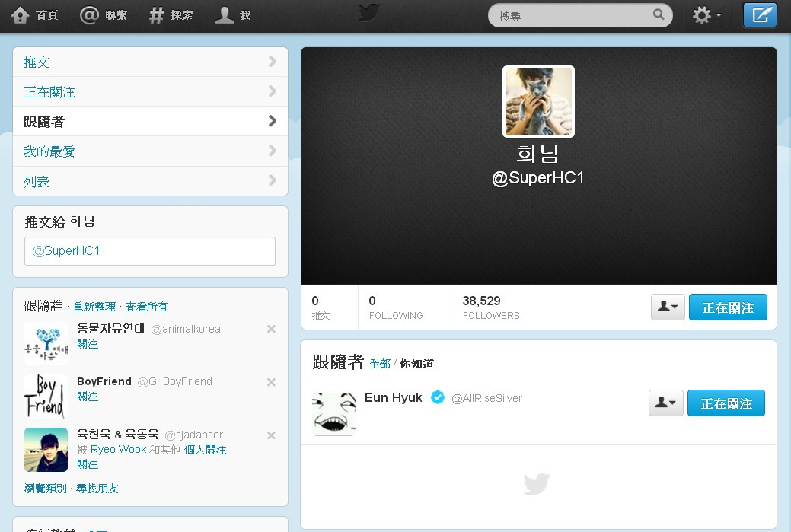Viewport: 791px width, 532px height.
Task: Open 동물자유연대 profile name link
Action: [x=111, y=329]
